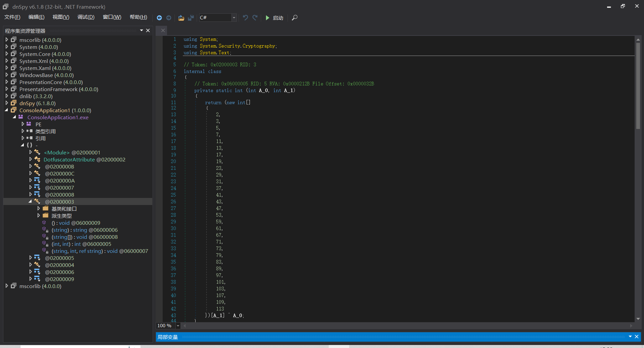Click the icon of @02000005
Viewport: 644px width, 348px height.
(x=37, y=258)
